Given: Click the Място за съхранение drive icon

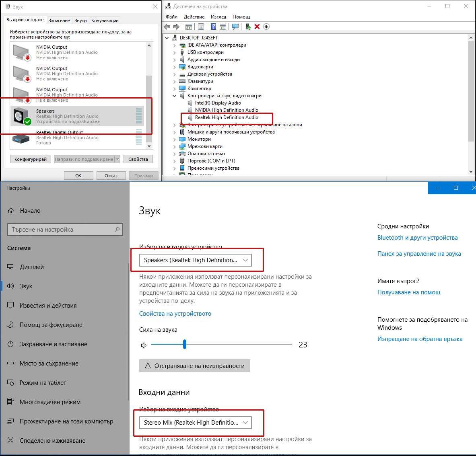Looking at the screenshot, I should (10, 363).
